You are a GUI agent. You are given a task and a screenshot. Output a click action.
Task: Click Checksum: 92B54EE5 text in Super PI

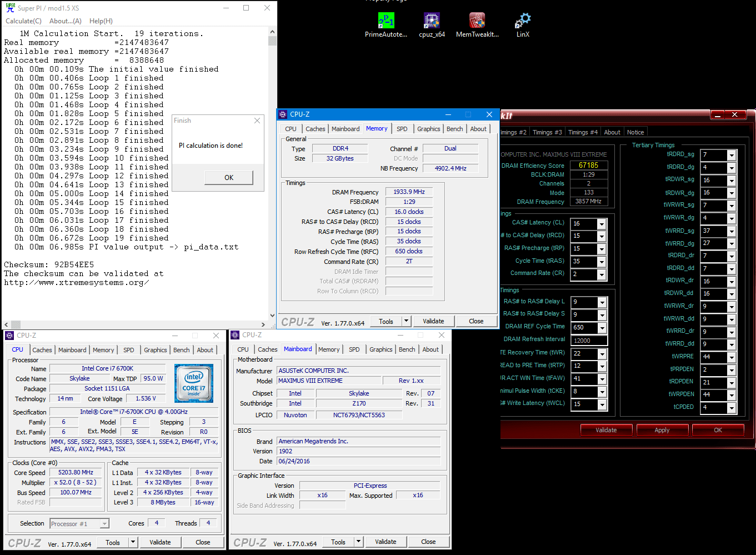pyautogui.click(x=49, y=264)
